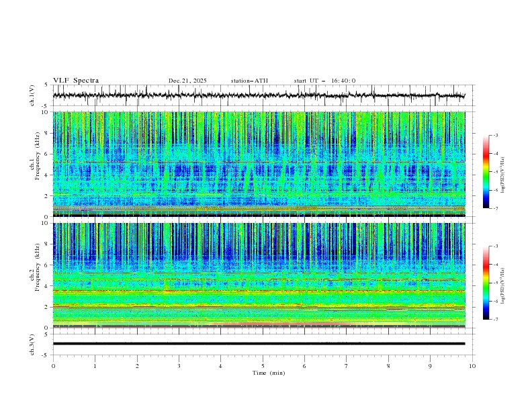Click the ch.2 spectrogram color bar
The image size is (532, 411).
(x=486, y=283)
